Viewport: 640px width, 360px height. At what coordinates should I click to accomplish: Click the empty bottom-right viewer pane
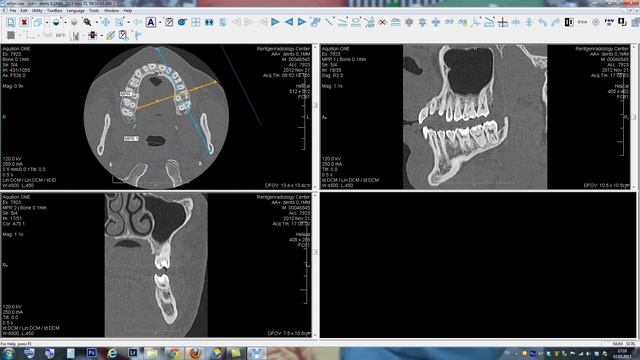point(478,265)
